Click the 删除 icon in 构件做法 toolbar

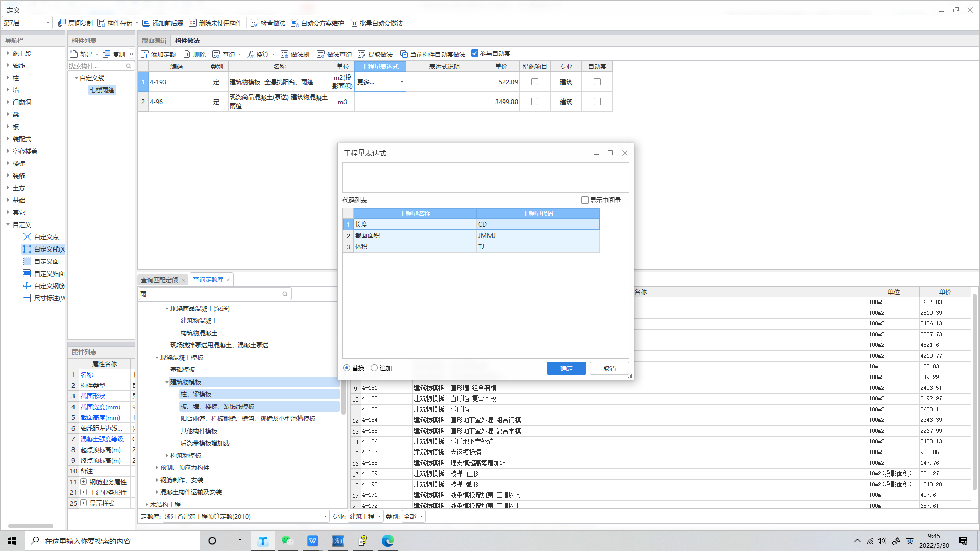click(187, 54)
